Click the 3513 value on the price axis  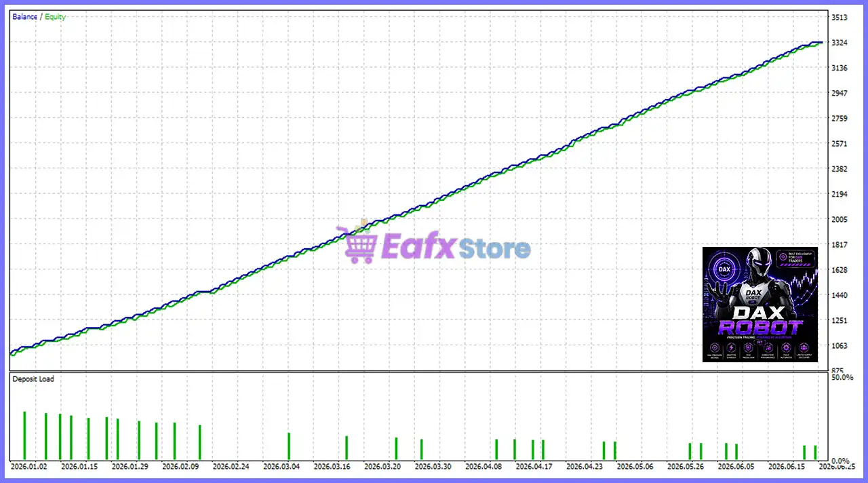point(840,18)
